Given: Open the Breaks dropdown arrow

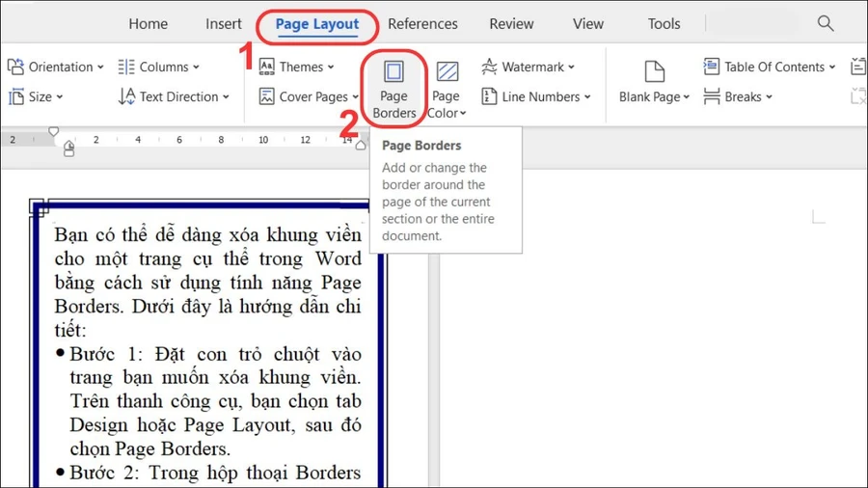Looking at the screenshot, I should tap(769, 96).
